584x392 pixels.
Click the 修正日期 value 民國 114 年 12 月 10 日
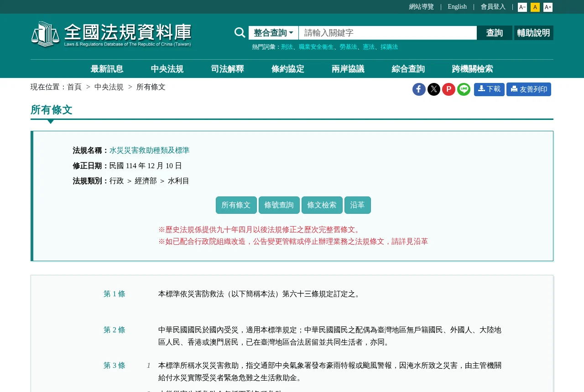pos(146,166)
